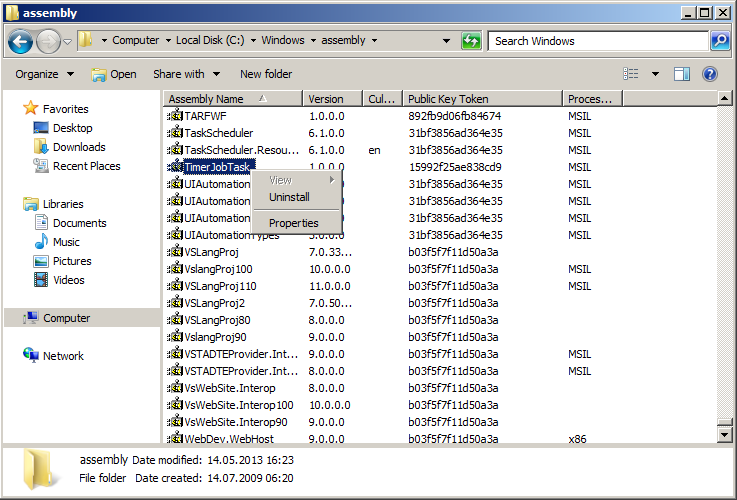Sort by the Processor column header
The height and width of the screenshot is (500, 737).
click(x=592, y=99)
